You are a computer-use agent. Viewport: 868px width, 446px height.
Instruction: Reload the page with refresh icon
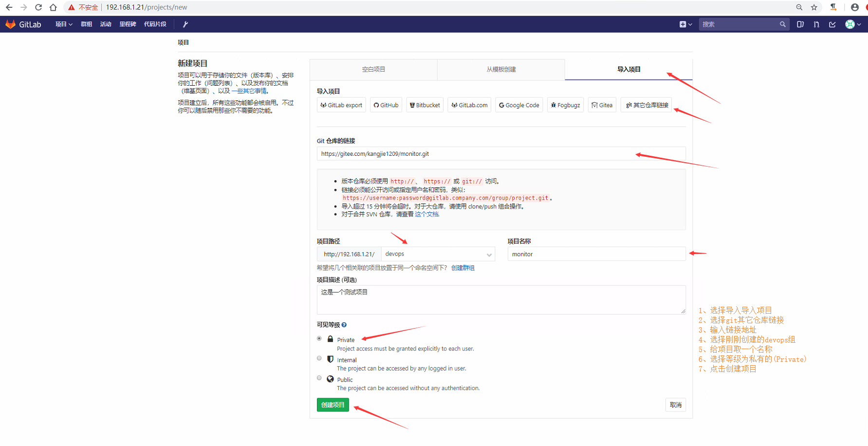(x=38, y=7)
